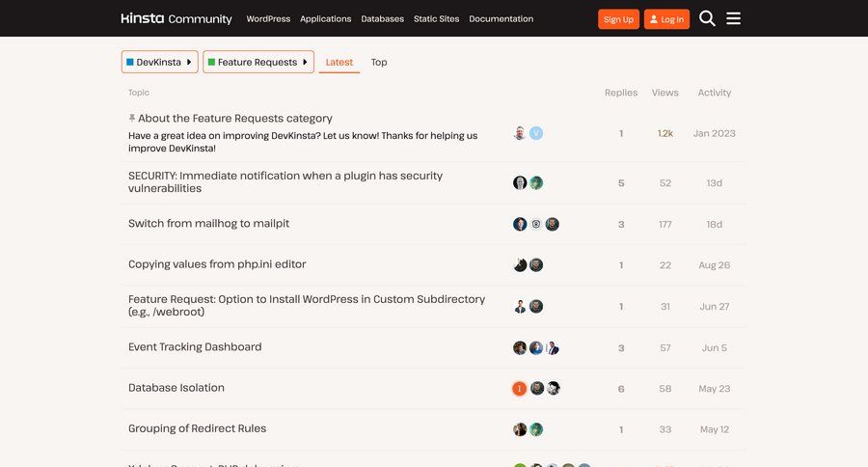Viewport: 868px width, 467px height.
Task: Click the Log In button
Action: coord(666,19)
